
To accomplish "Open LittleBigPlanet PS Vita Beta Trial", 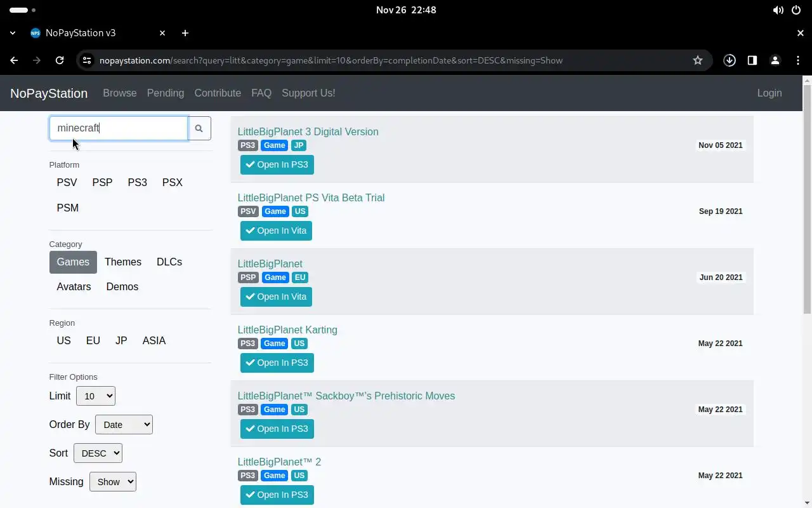I will [x=311, y=198].
